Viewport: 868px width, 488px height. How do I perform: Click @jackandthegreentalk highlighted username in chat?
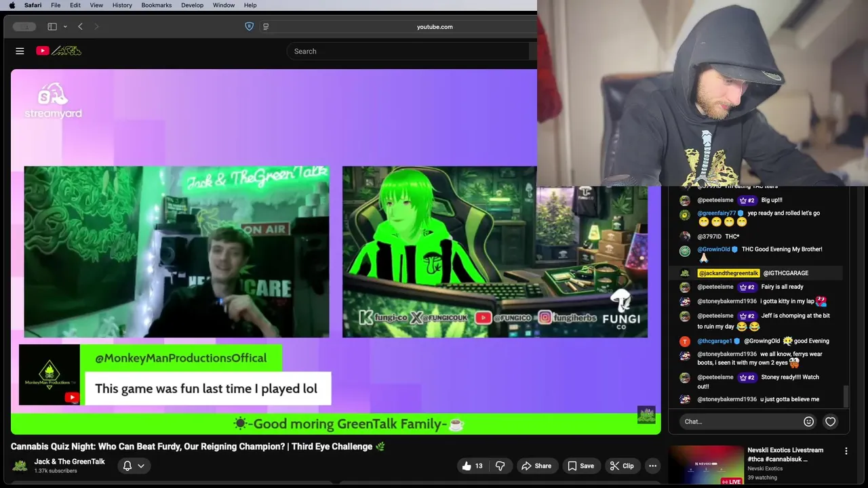728,273
